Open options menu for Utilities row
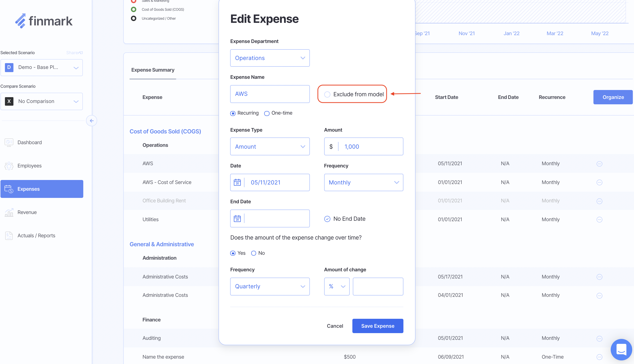This screenshot has height=364, width=634. (599, 220)
